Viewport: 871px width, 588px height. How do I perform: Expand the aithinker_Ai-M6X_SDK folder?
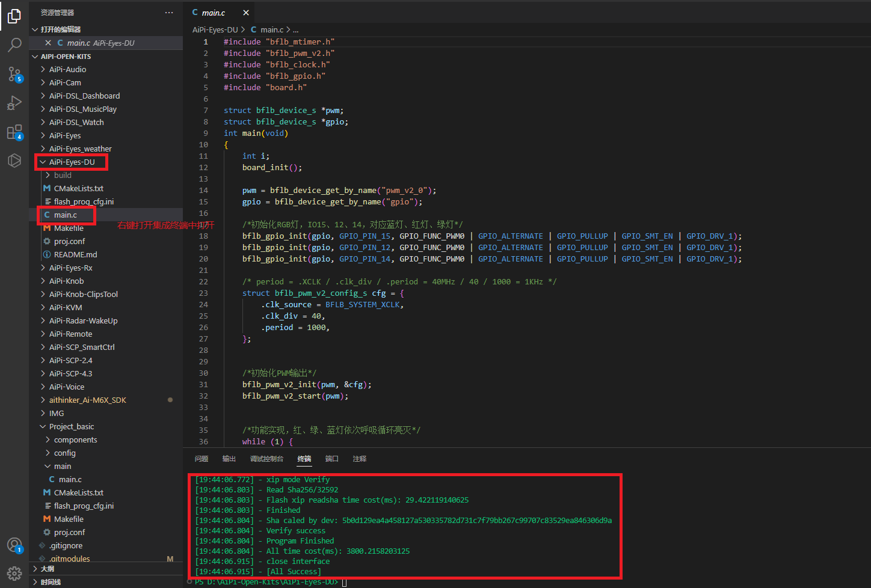coord(106,400)
